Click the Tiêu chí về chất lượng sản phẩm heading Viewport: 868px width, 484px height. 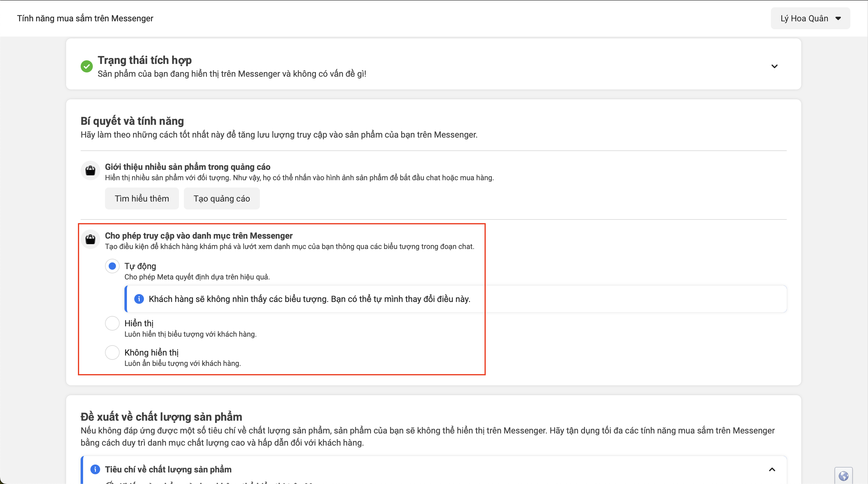pyautogui.click(x=168, y=469)
